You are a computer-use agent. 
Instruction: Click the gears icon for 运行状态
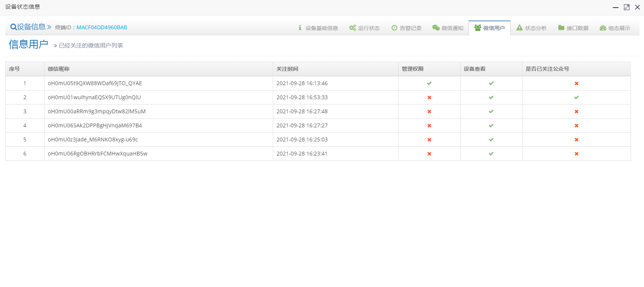(x=353, y=28)
